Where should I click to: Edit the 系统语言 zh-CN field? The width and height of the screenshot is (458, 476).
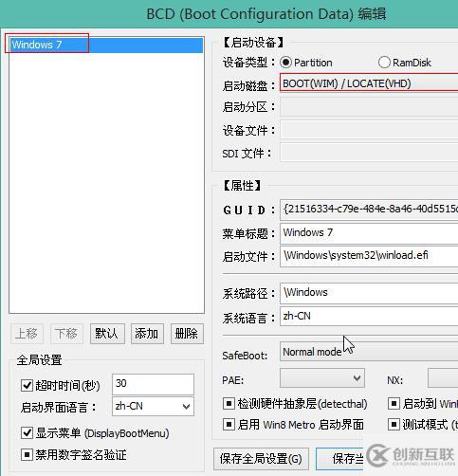369,316
